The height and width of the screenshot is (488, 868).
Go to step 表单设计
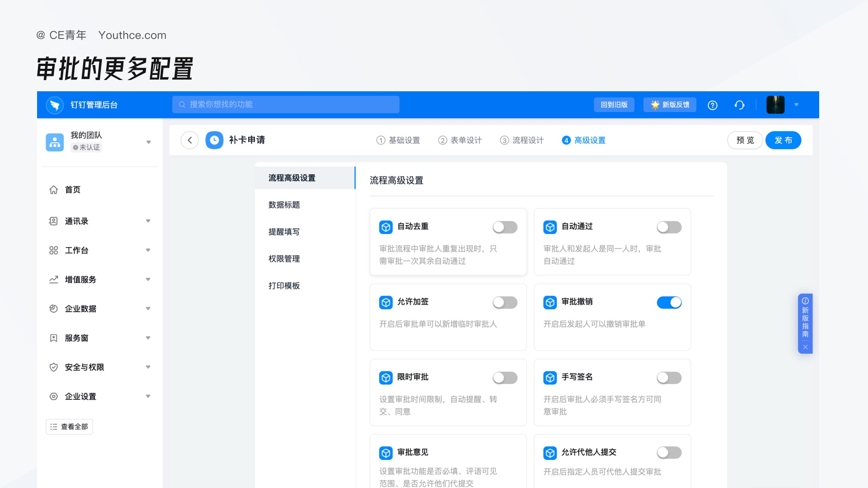[x=460, y=141]
